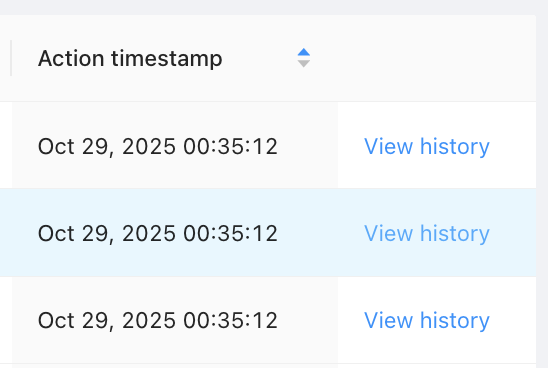548x368 pixels.
Task: Click the word 'Action' in the header
Action: pyautogui.click(x=71, y=58)
